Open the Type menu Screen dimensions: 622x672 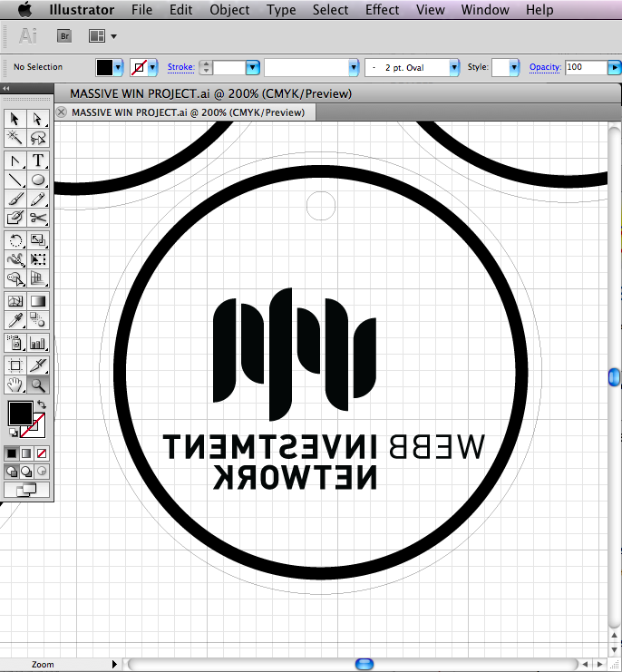pos(281,9)
